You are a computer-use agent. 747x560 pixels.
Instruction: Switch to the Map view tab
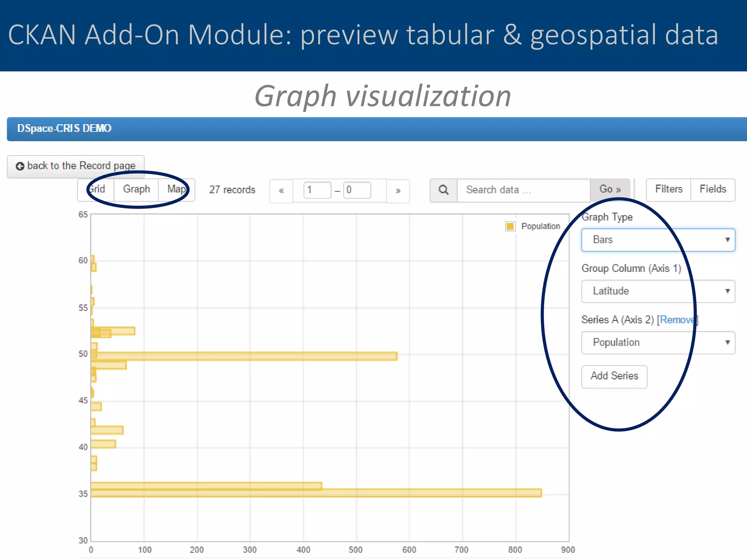[177, 189]
